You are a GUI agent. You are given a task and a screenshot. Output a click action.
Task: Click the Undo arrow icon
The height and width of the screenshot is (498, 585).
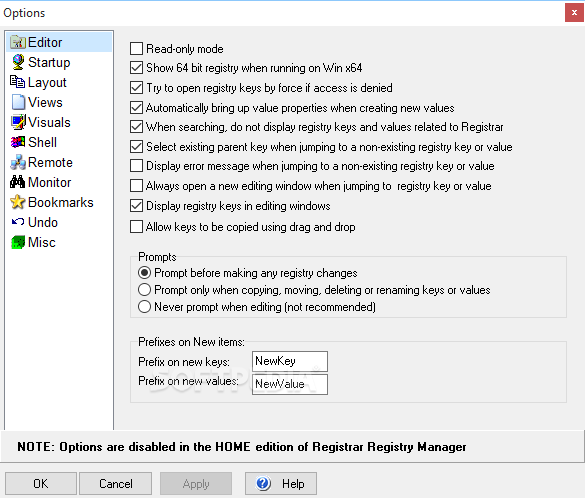click(x=18, y=222)
